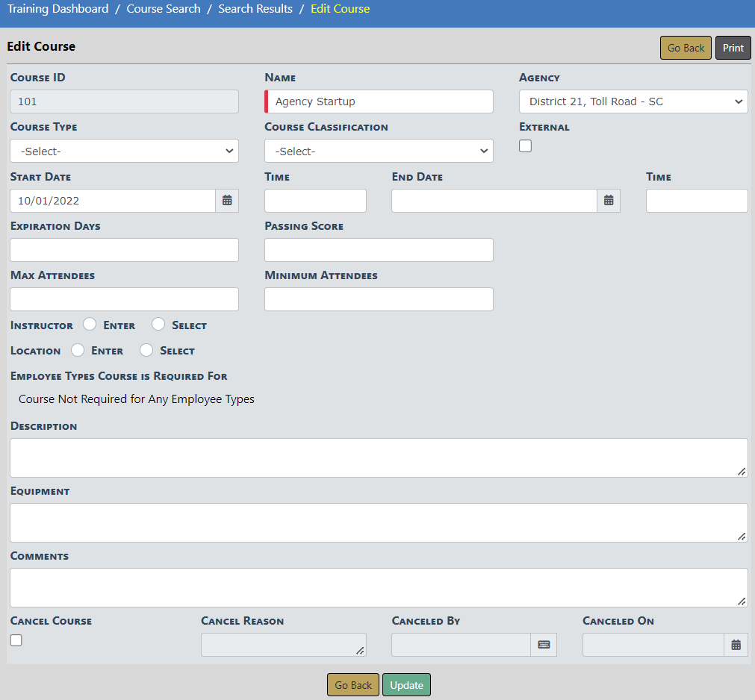
Task: Click into the Passing Score field
Action: 379,250
